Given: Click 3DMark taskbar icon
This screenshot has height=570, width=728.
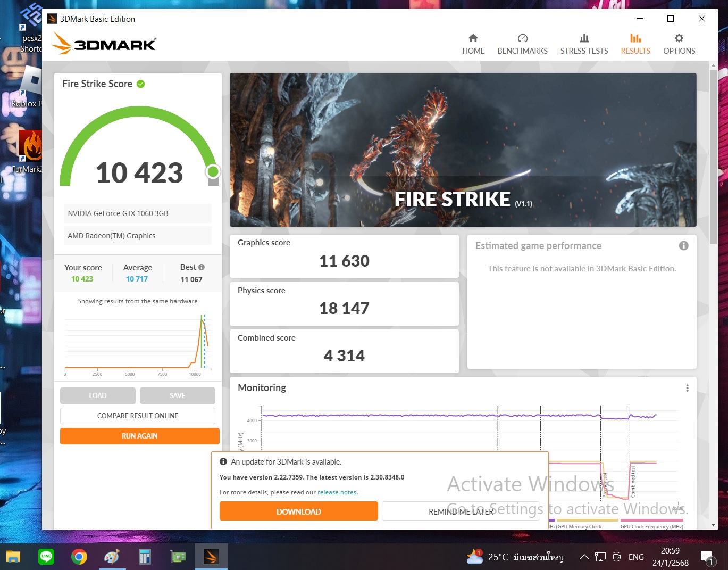Looking at the screenshot, I should [x=211, y=557].
